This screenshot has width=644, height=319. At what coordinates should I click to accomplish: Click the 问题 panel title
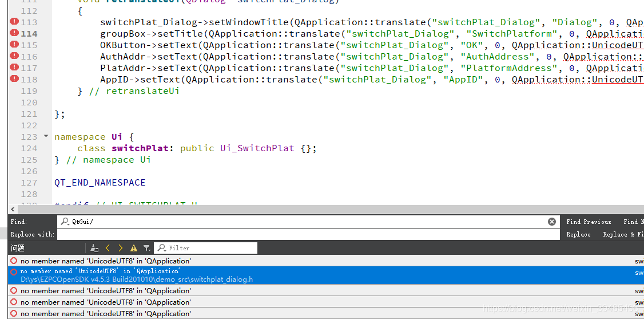point(18,248)
